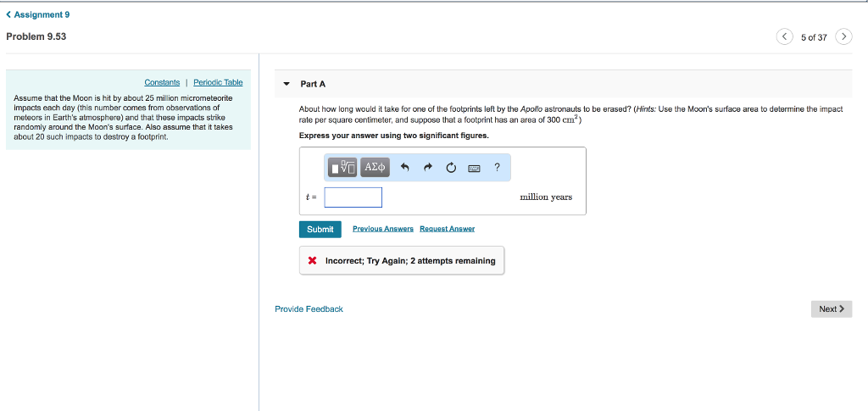Click the '5 of 37' counter text
This screenshot has width=868, height=411.
814,37
